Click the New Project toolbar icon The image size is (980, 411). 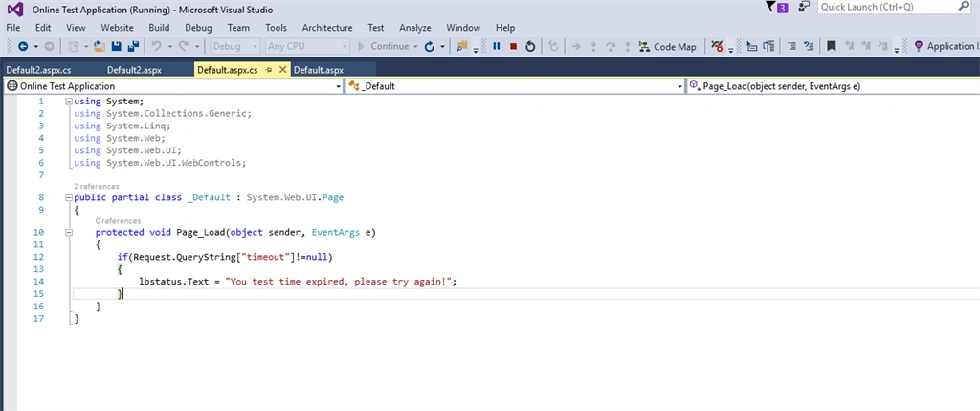coord(73,46)
